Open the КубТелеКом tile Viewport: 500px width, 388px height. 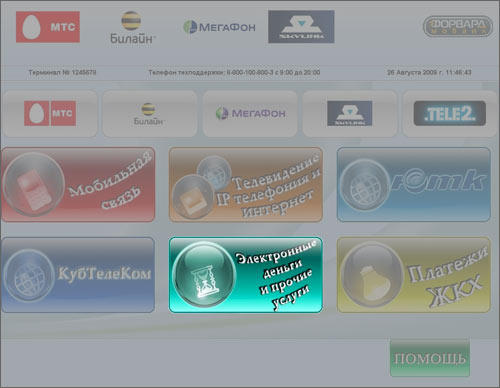click(x=78, y=275)
